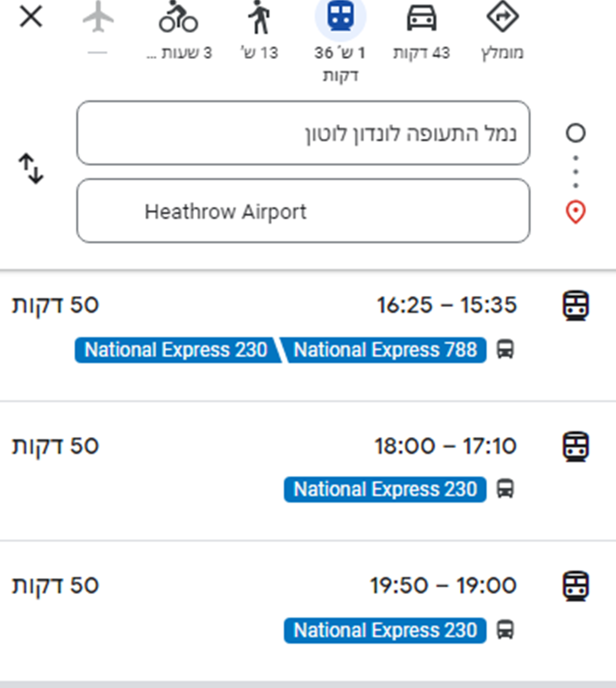Click the transit icon beside 15:35 route

click(575, 305)
